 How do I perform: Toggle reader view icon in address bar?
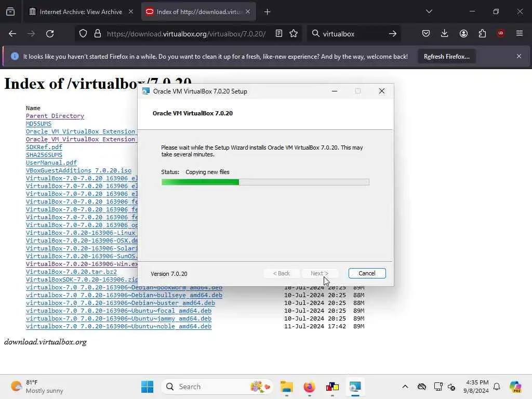[x=279, y=34]
